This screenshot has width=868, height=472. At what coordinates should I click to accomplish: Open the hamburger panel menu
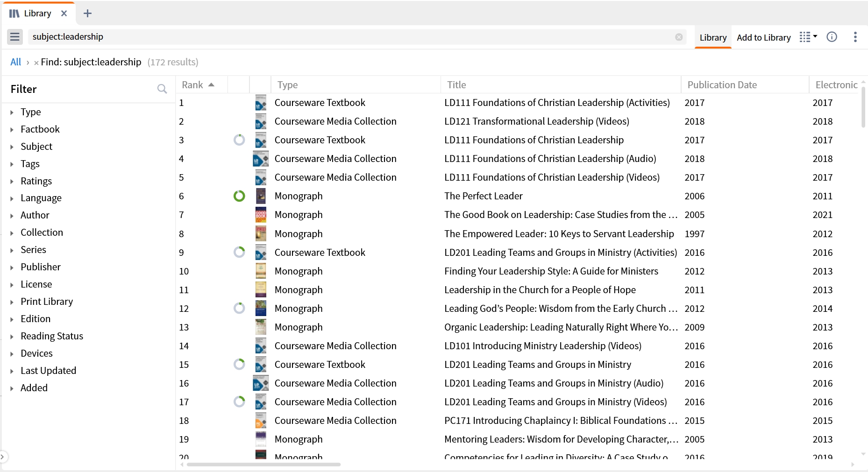coord(15,37)
